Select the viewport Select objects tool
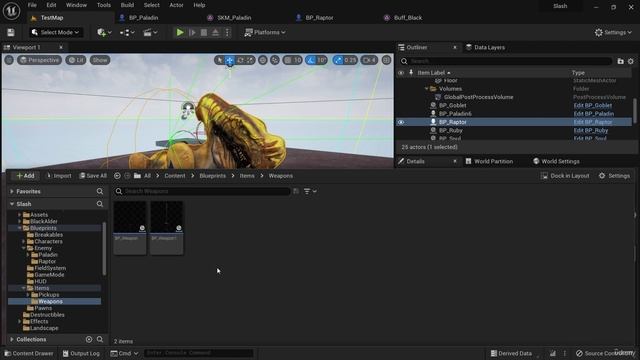The image size is (640, 360). [220, 60]
